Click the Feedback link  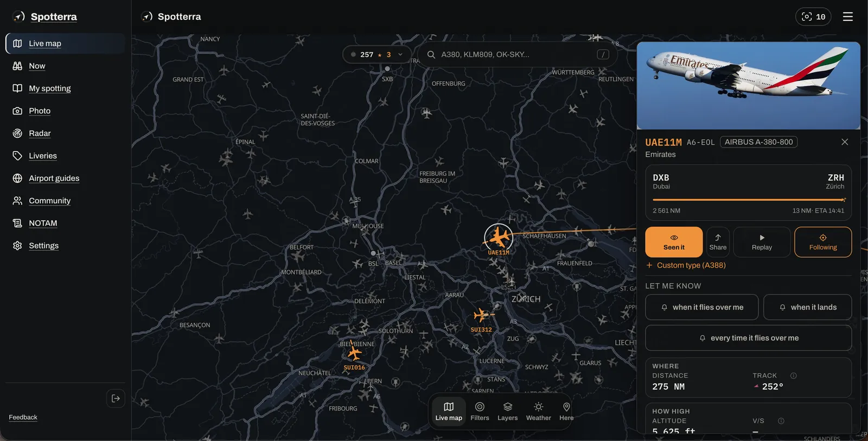point(23,417)
